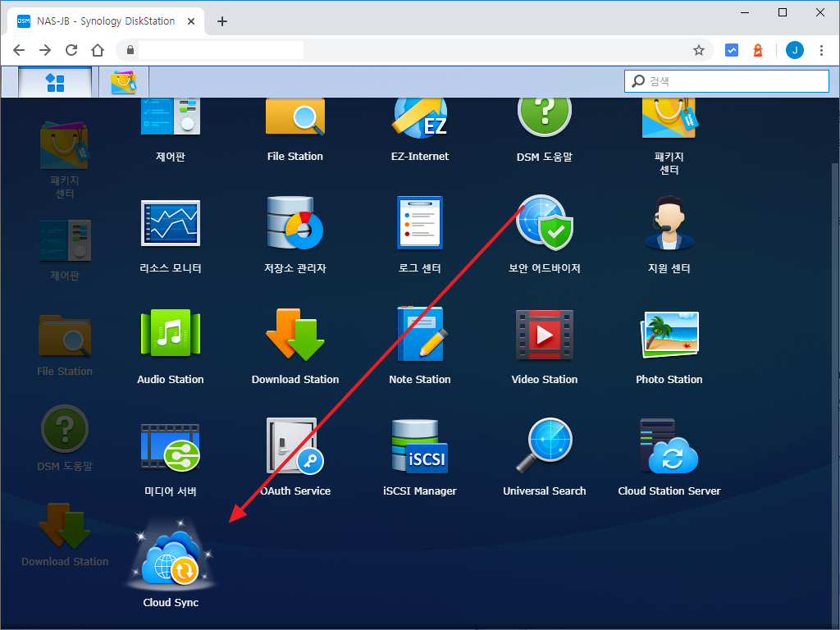Switch to Package Center taskbar item
Screen dimensions: 840x630
pyautogui.click(x=124, y=83)
